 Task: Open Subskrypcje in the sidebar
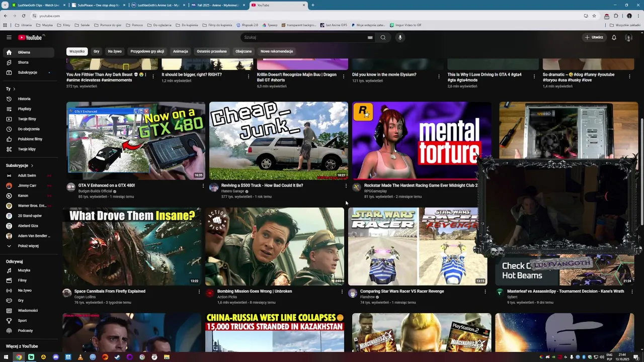tap(30, 72)
